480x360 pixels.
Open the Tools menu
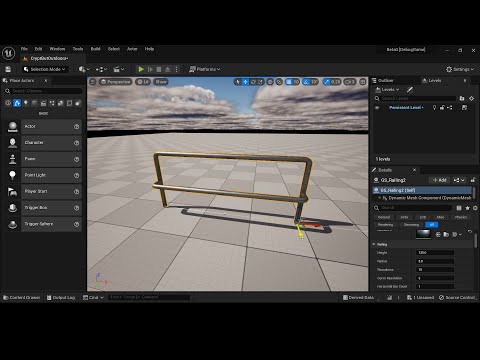click(78, 49)
